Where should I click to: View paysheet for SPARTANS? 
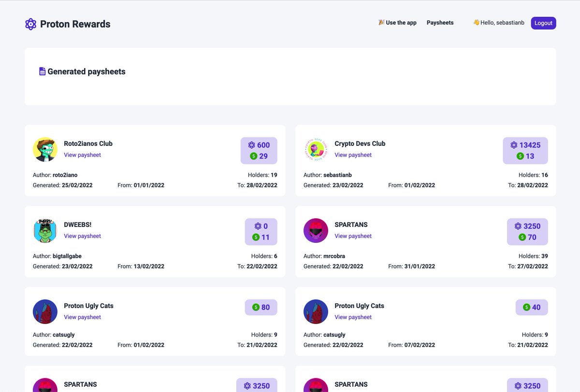[x=353, y=236]
